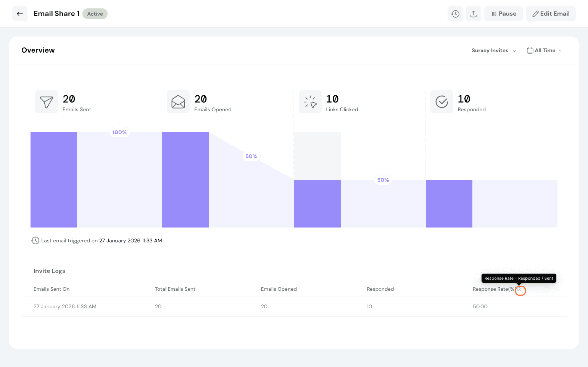
Task: Click the Response Rate info icon
Action: click(x=520, y=290)
